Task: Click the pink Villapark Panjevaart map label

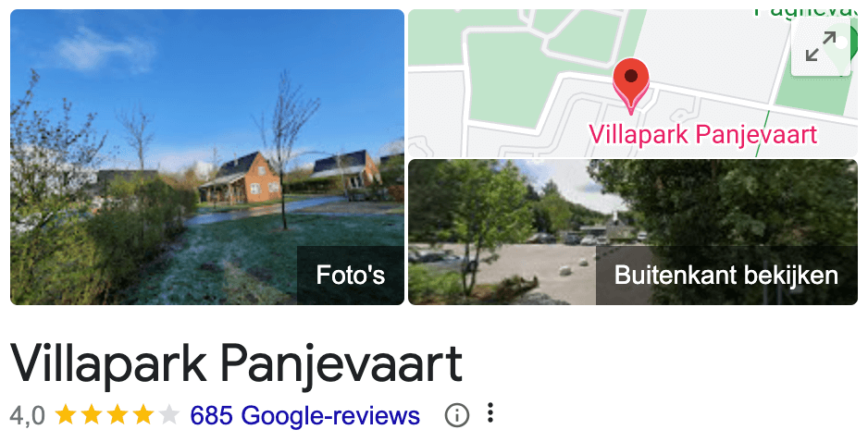Action: click(702, 134)
